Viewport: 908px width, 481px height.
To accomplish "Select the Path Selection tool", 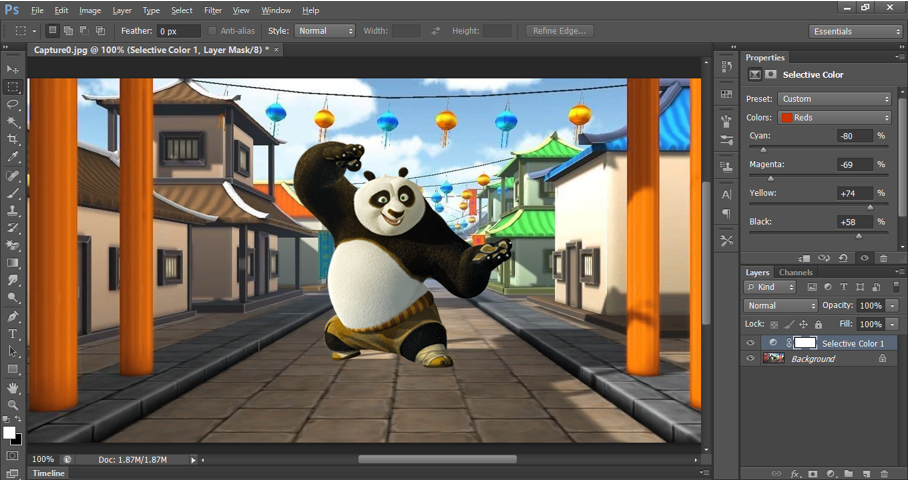I will tap(13, 351).
